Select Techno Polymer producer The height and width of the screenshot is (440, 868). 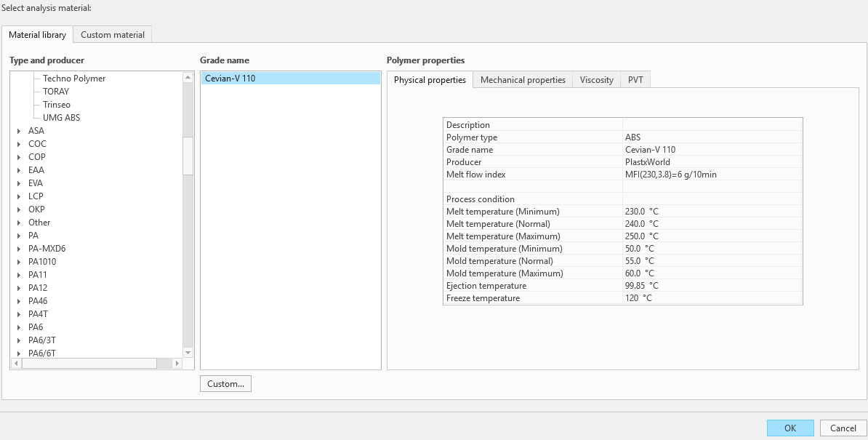click(x=74, y=79)
